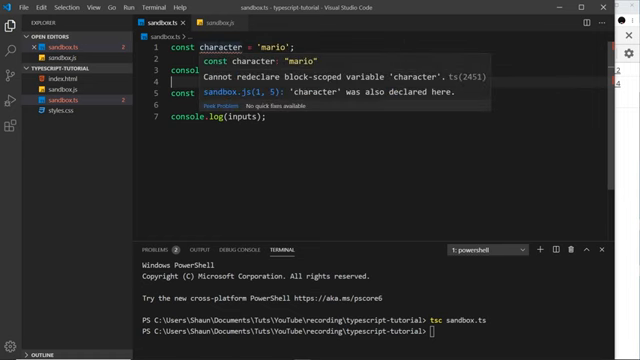
Task: Open the Search view icon
Action: 10,51
